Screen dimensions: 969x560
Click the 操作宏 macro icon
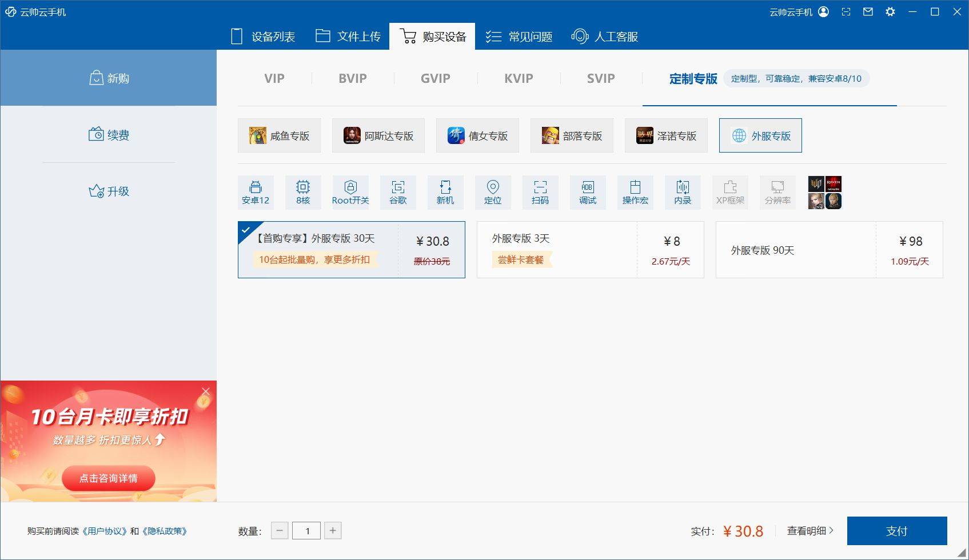(x=635, y=193)
